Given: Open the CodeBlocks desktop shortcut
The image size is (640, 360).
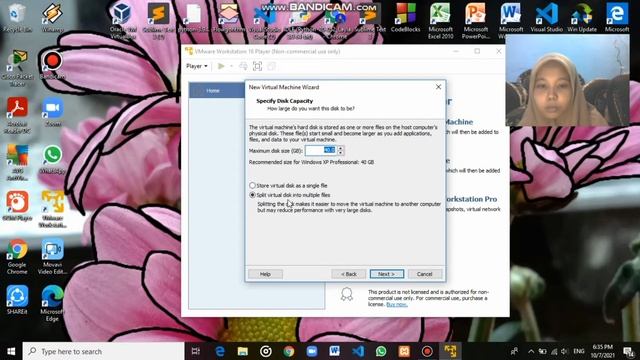Looking at the screenshot, I should point(405,18).
